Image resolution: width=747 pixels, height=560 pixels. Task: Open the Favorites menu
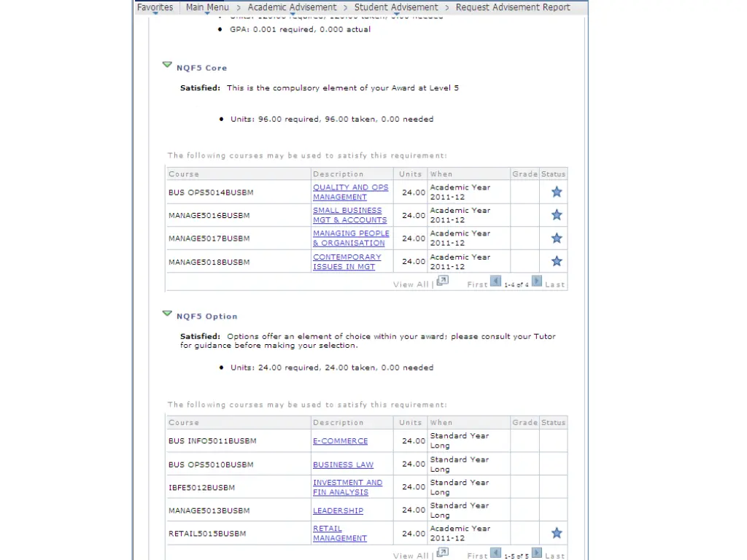pyautogui.click(x=155, y=7)
